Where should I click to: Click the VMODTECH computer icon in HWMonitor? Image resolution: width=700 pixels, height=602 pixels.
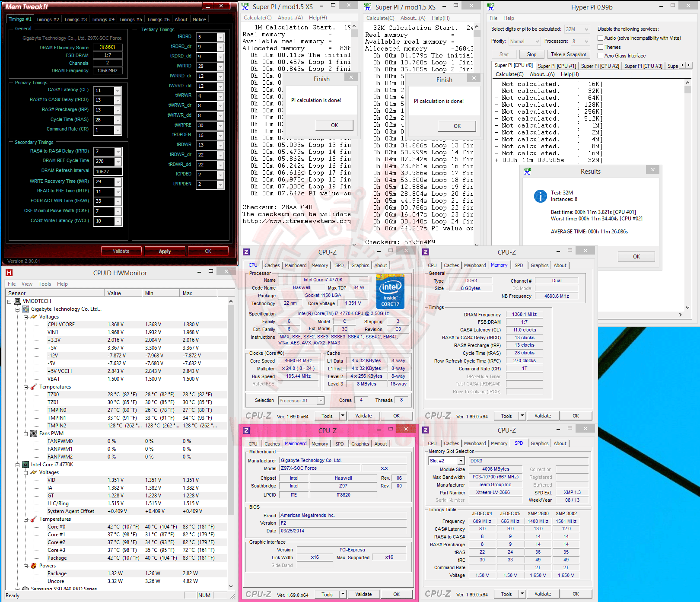point(18,301)
